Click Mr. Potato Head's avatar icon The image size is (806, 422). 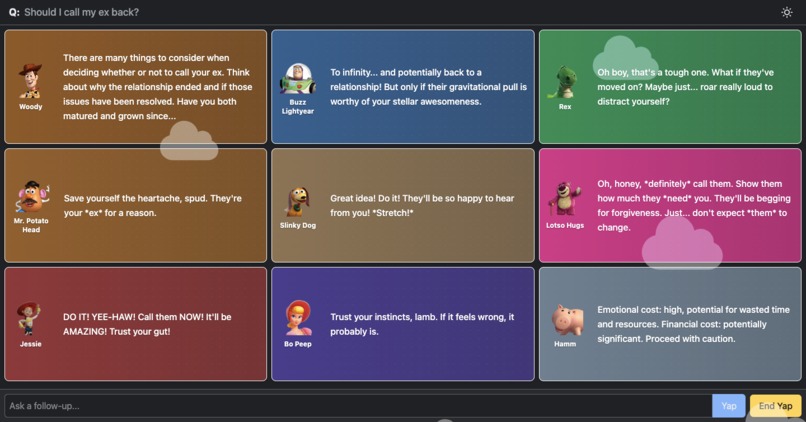pyautogui.click(x=31, y=196)
